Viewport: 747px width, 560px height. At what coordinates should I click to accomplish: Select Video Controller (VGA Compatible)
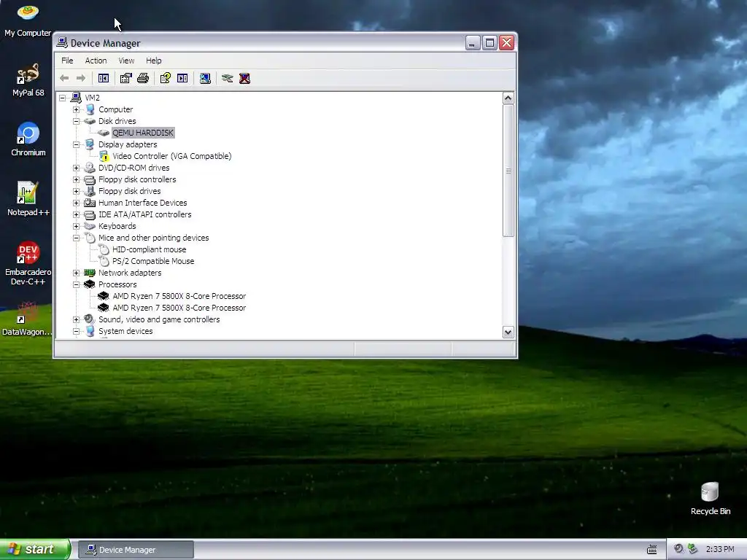tap(172, 156)
